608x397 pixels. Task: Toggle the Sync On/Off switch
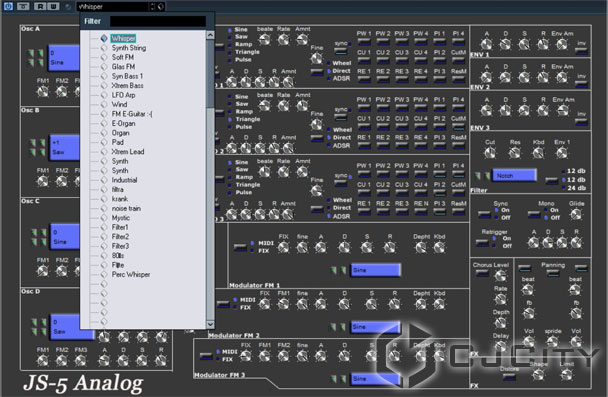click(x=484, y=214)
